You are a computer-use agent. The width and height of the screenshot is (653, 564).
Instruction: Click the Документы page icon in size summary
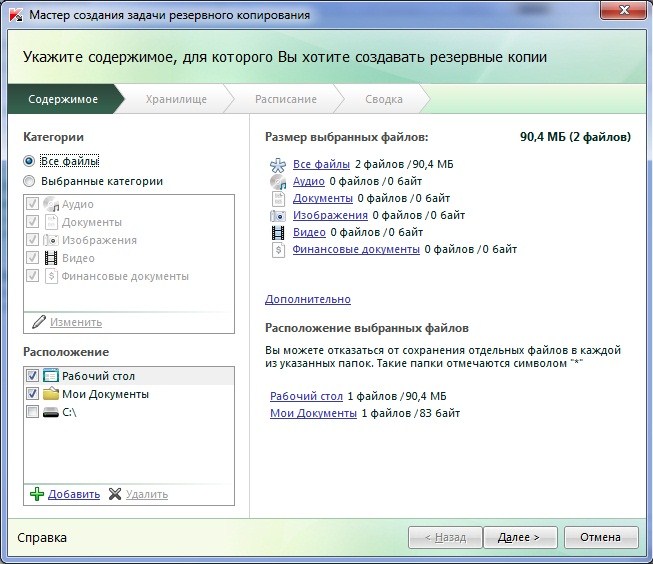pos(278,199)
